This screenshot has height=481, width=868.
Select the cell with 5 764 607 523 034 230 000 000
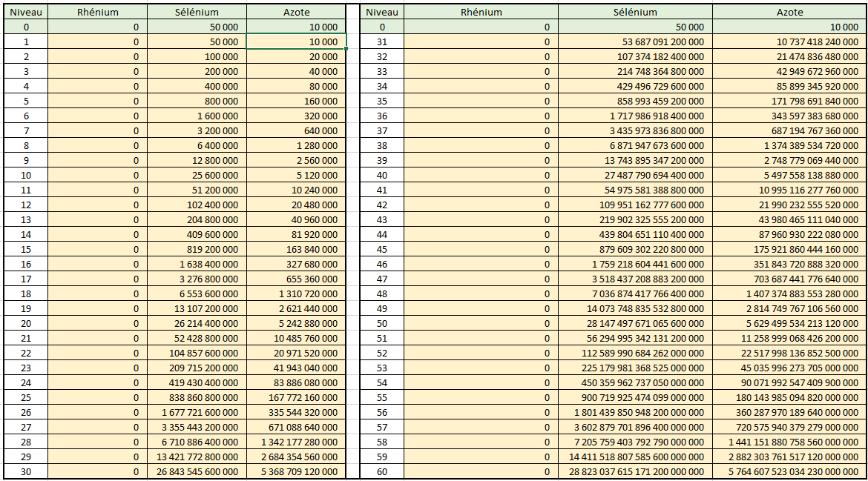789,472
